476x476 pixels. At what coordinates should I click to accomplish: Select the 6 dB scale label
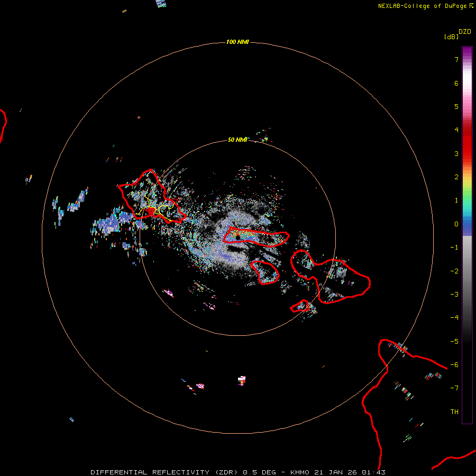coord(456,83)
